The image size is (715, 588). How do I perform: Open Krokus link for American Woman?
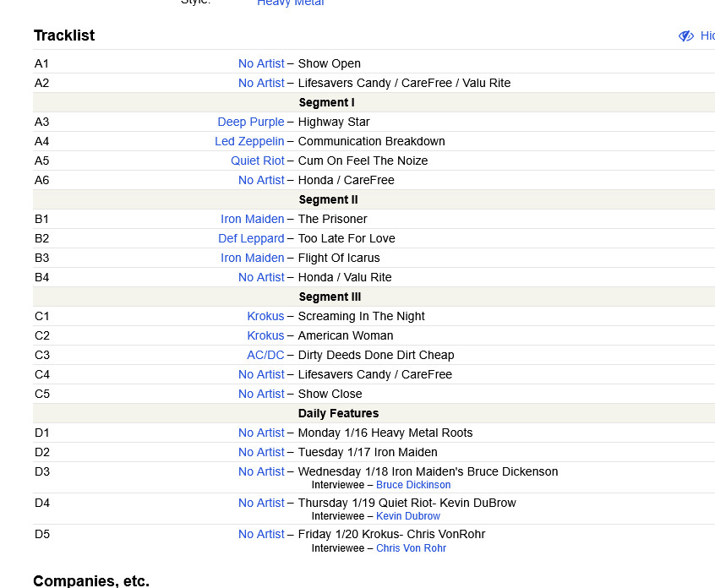pyautogui.click(x=265, y=335)
